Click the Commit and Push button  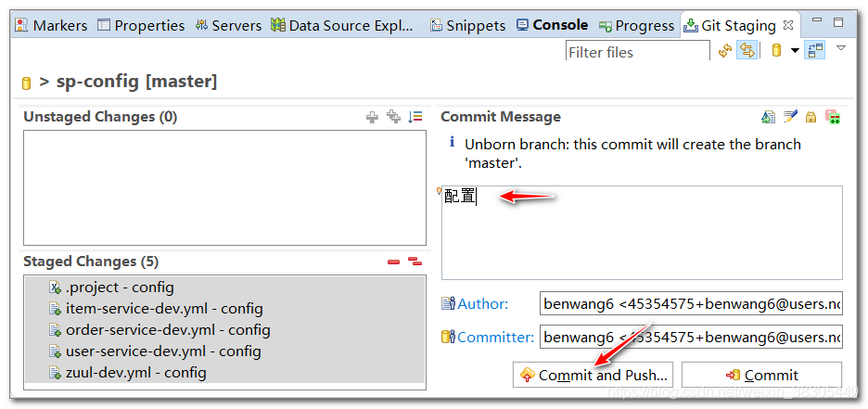[593, 375]
